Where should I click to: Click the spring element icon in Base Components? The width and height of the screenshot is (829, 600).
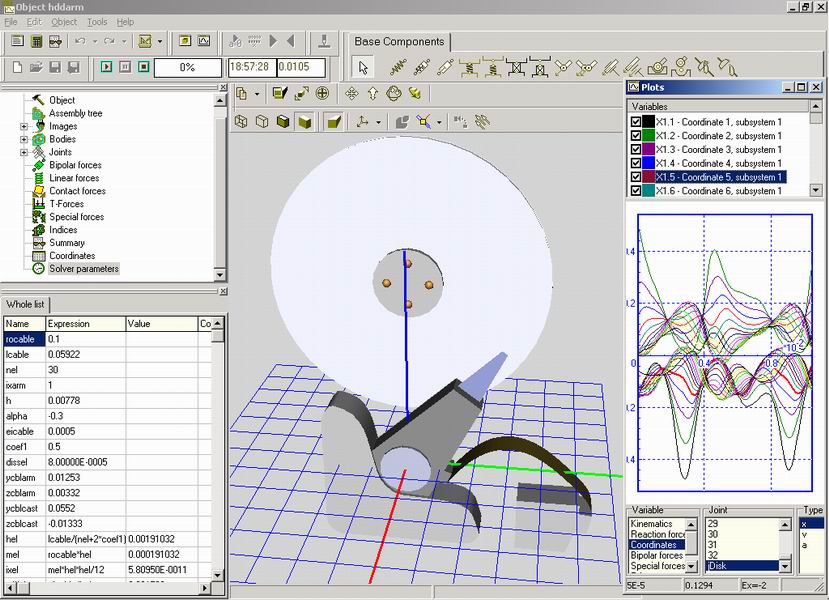pos(398,68)
